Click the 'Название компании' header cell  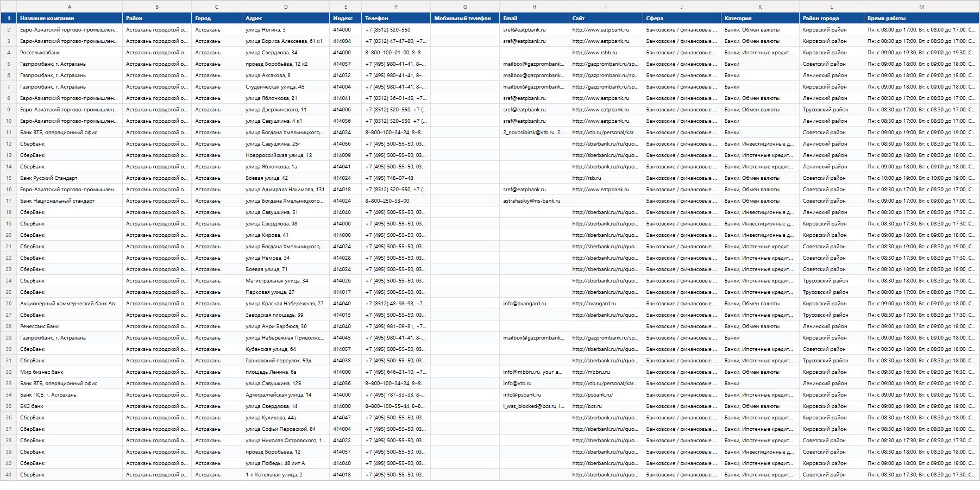[70, 18]
